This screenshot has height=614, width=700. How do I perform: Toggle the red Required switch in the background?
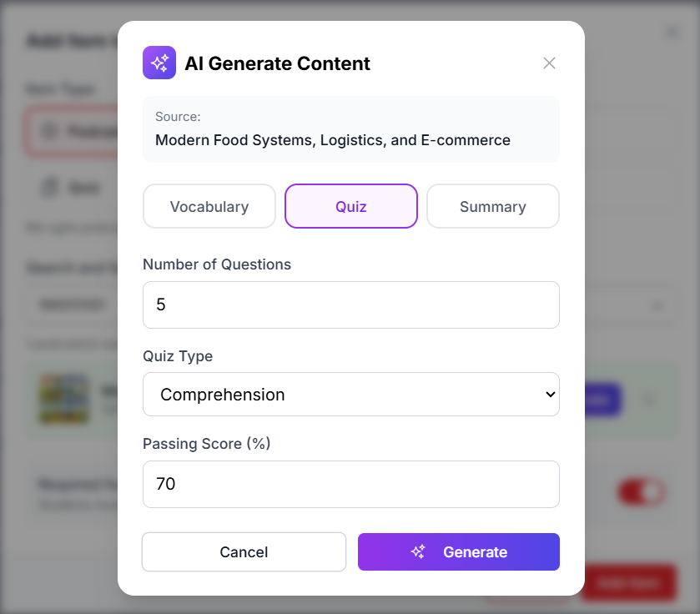[641, 491]
